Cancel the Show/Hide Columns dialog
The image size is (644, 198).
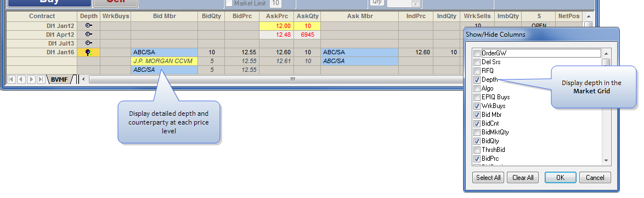click(x=595, y=178)
